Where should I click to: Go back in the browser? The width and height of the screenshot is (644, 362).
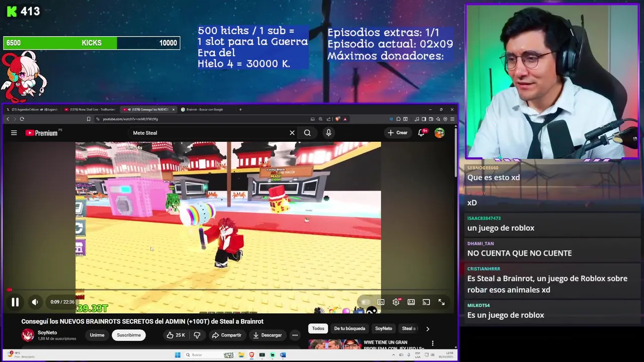pyautogui.click(x=8, y=119)
